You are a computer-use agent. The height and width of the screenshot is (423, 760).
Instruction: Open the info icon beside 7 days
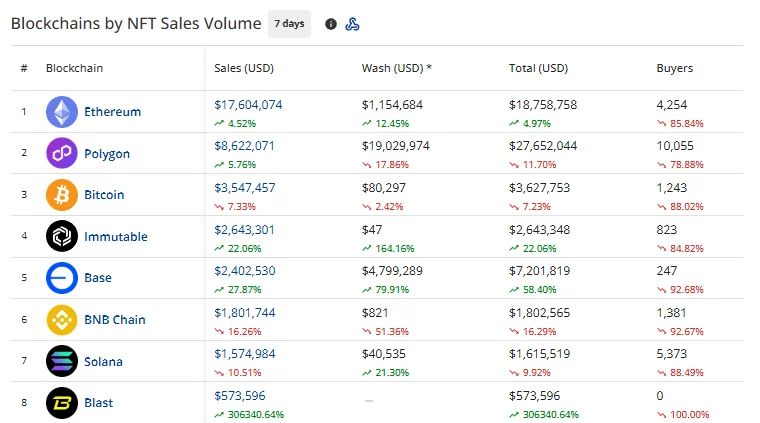[331, 24]
